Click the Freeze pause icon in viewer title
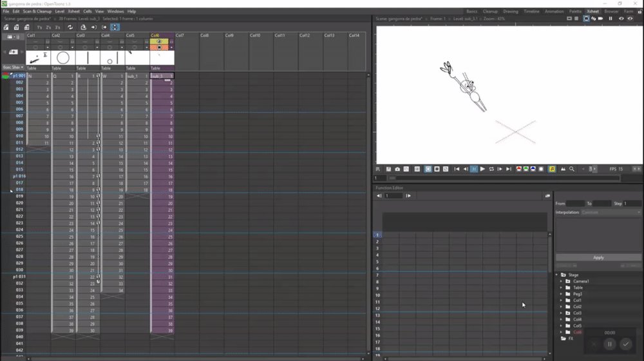Image resolution: width=644 pixels, height=361 pixels. point(611,19)
